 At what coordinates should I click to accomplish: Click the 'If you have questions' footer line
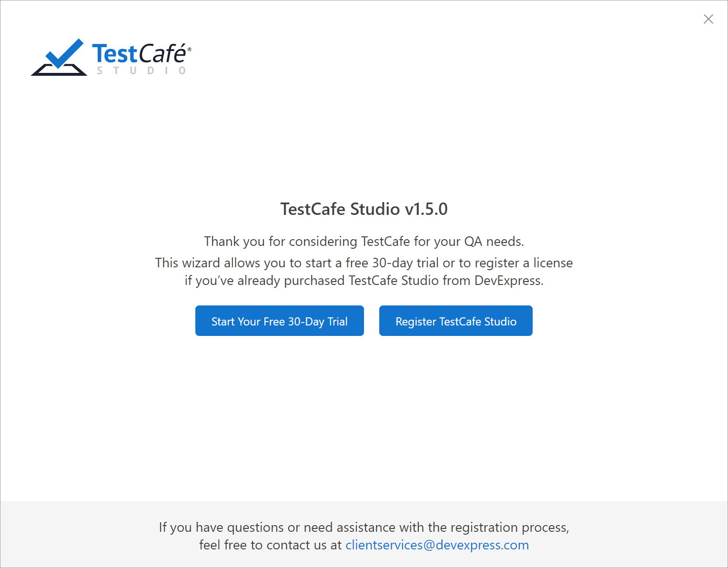point(364,527)
